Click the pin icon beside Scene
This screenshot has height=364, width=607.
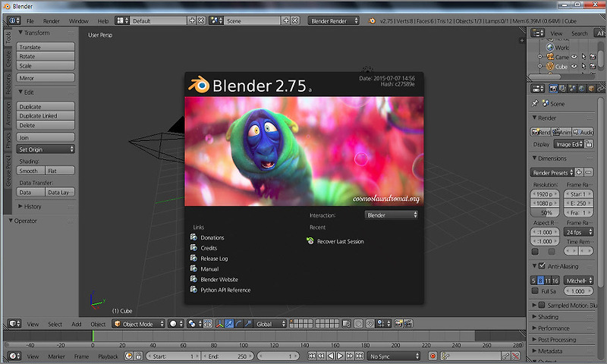(535, 103)
